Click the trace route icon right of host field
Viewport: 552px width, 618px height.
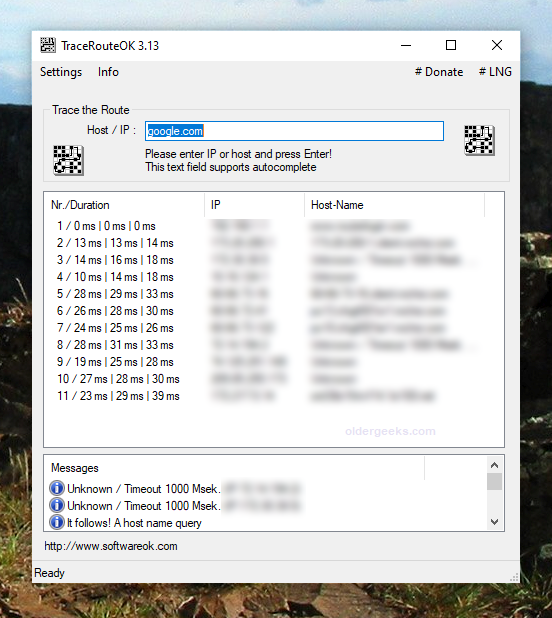click(x=479, y=140)
